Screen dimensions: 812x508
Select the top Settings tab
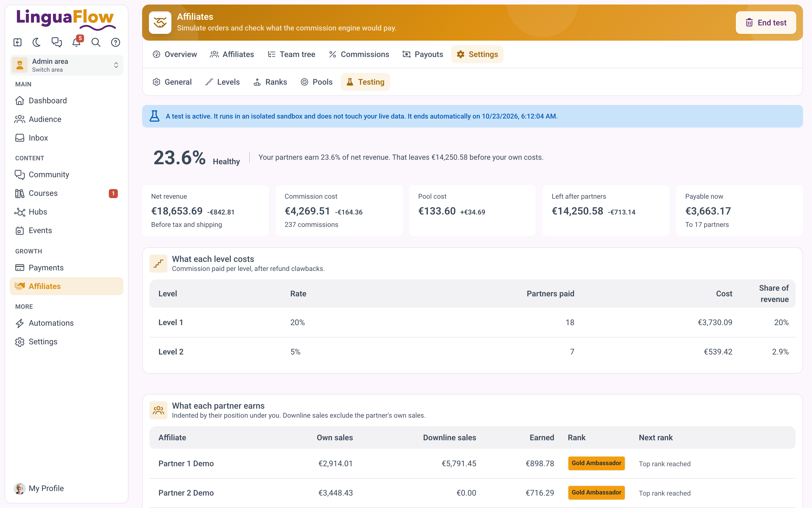[477, 54]
